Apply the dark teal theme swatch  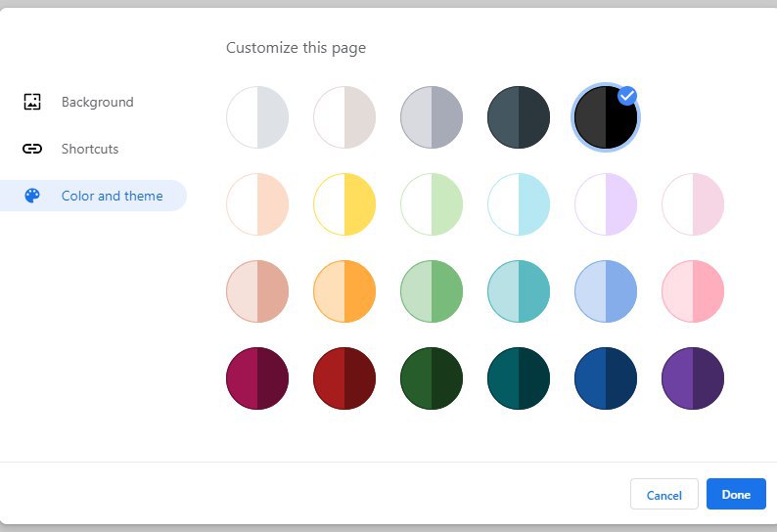tap(519, 378)
